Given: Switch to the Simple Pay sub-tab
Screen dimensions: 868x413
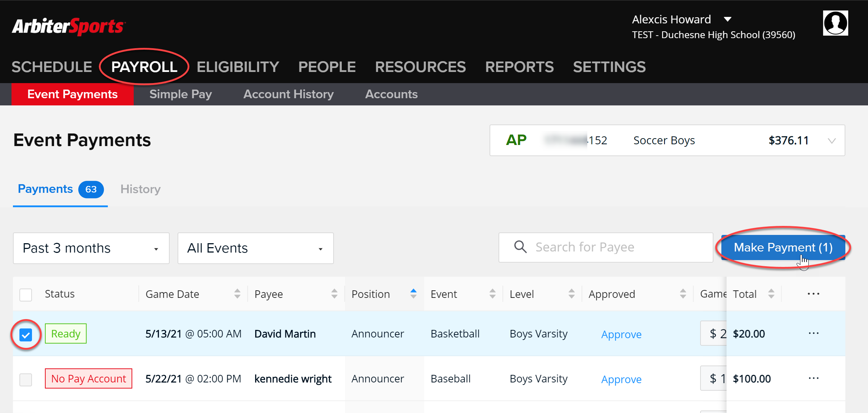Looking at the screenshot, I should click(180, 94).
